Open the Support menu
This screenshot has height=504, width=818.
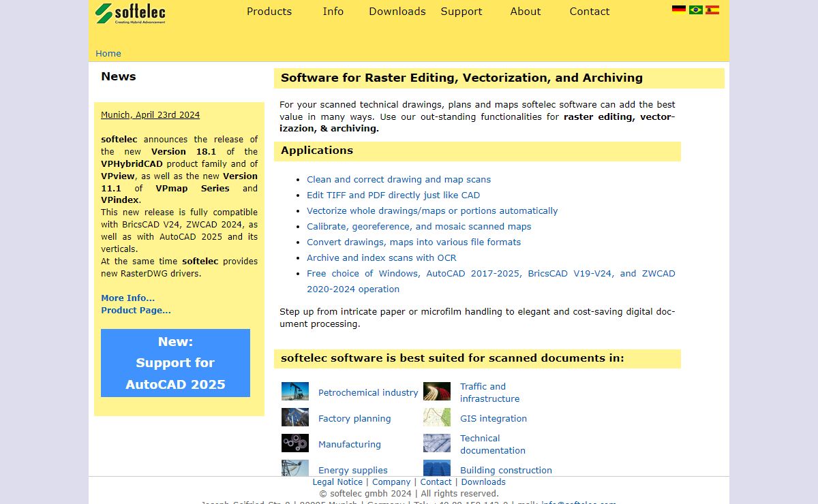(x=461, y=12)
